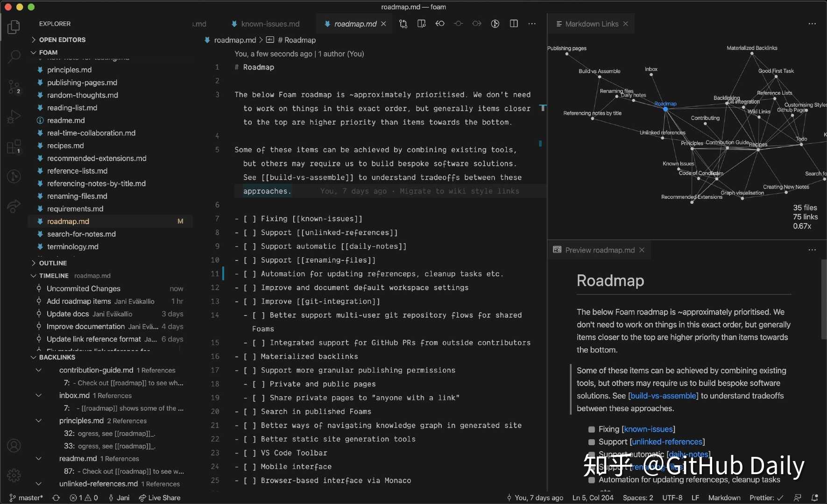Open the build-vs-assemble link in preview
827x504 pixels.
(664, 396)
